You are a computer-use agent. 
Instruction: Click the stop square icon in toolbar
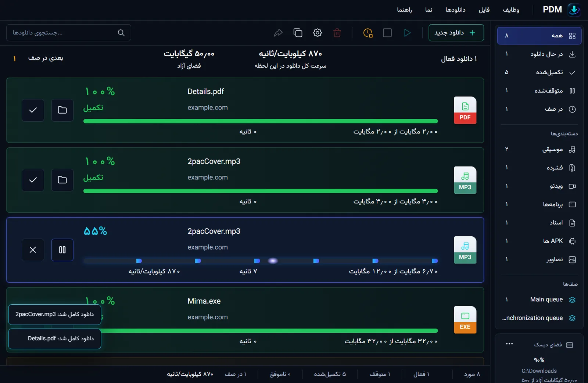pyautogui.click(x=387, y=33)
